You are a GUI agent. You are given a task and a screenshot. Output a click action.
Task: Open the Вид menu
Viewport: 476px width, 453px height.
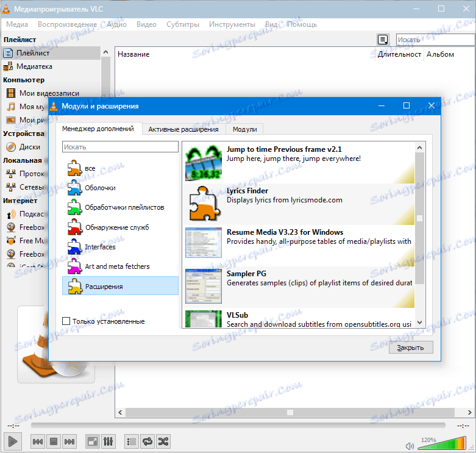coord(271,24)
